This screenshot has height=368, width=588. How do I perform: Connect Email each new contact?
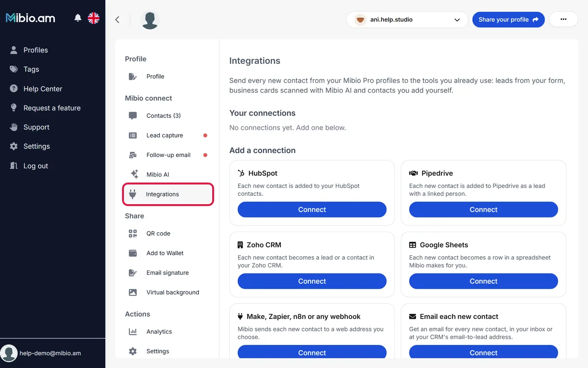[x=484, y=352]
